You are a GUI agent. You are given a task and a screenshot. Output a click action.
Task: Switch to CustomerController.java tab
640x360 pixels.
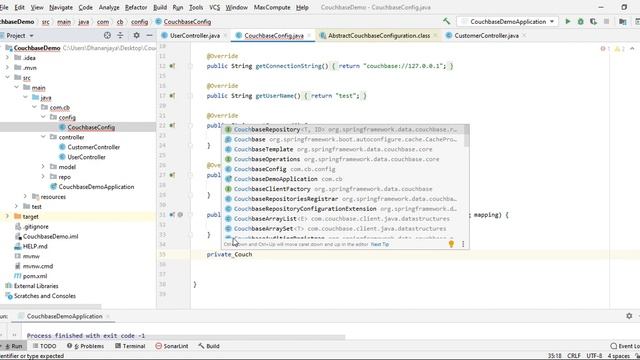click(x=486, y=36)
